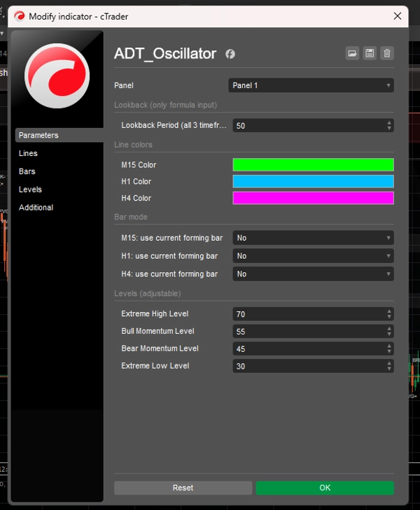Image resolution: width=420 pixels, height=510 pixels.
Task: Change the H4 Color magenta swatch
Action: pos(314,198)
